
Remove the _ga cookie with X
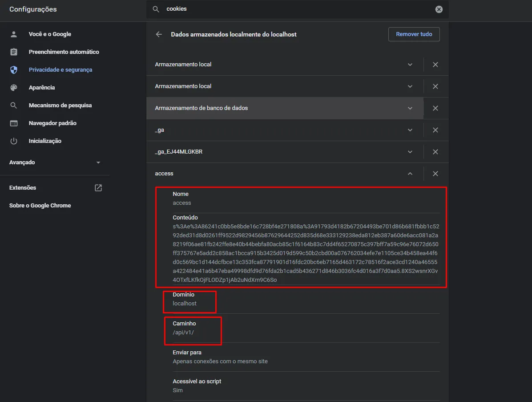tap(435, 130)
